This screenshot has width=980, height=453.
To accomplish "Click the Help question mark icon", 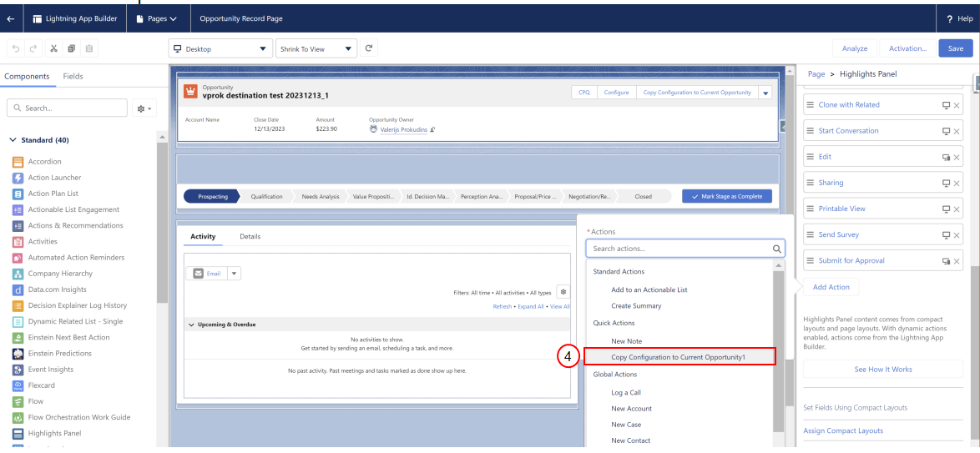I will pyautogui.click(x=950, y=18).
